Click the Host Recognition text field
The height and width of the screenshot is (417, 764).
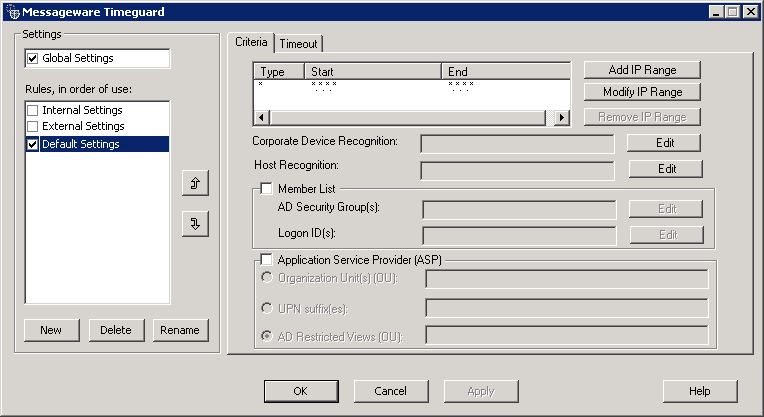tap(517, 171)
